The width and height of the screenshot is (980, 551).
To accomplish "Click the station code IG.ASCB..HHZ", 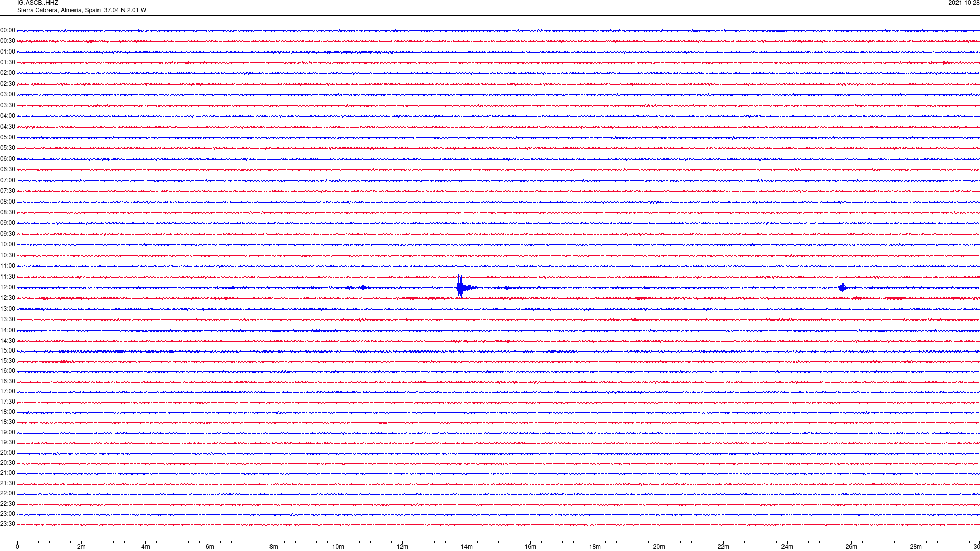I will pyautogui.click(x=38, y=3).
